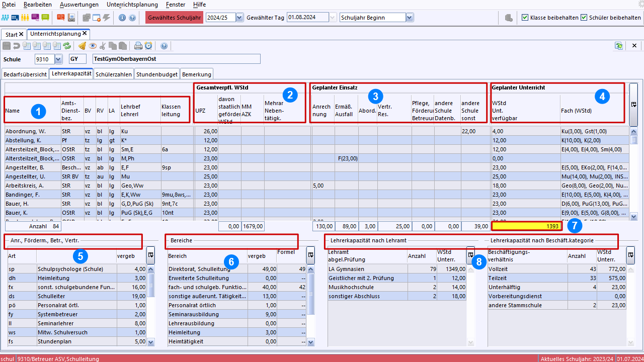The width and height of the screenshot is (644, 362).
Task: Switch to the Bemerkung tab
Action: click(197, 74)
